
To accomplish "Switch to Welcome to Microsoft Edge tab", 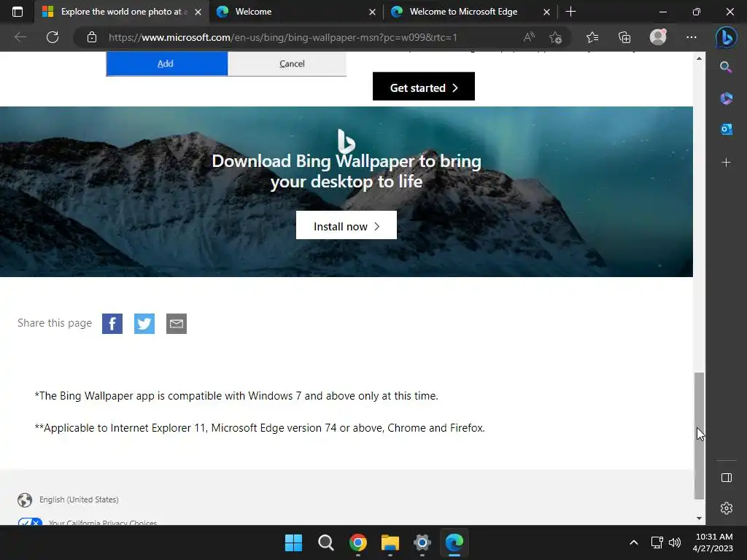I will click(470, 12).
